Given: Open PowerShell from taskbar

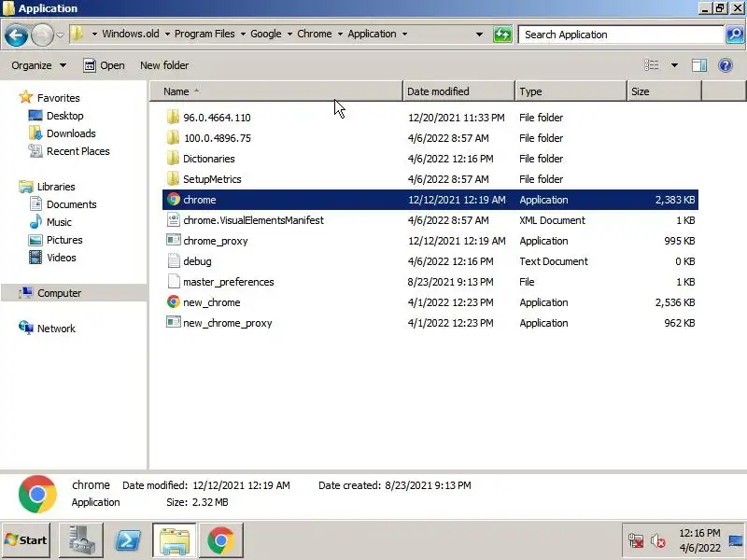Looking at the screenshot, I should point(128,540).
